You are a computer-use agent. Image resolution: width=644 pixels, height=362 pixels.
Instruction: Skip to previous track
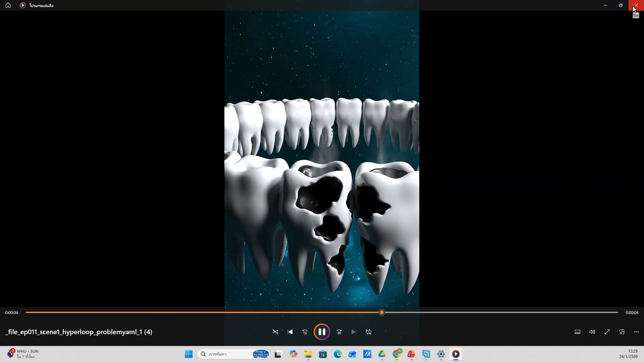pyautogui.click(x=290, y=332)
